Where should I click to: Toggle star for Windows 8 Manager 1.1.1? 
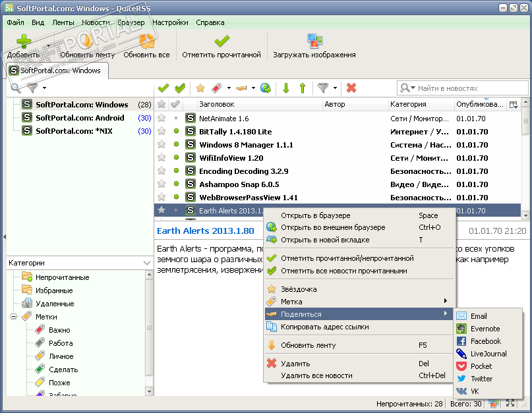[x=162, y=145]
